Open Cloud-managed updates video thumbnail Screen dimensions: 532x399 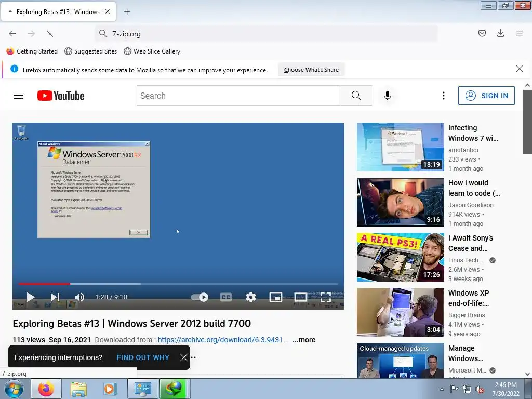click(x=401, y=361)
